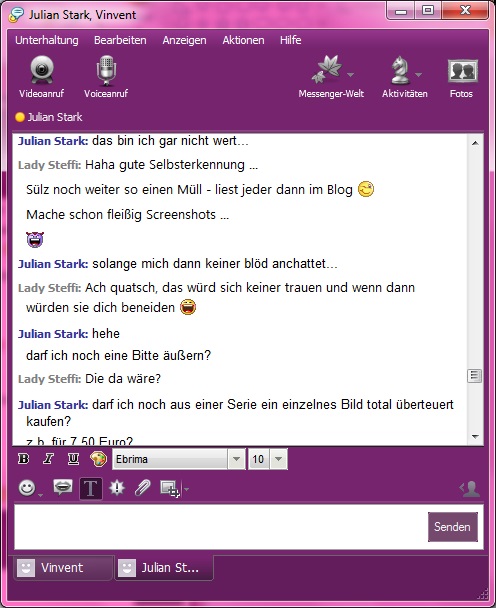Click the message input field
The height and width of the screenshot is (608, 496).
coord(220,527)
